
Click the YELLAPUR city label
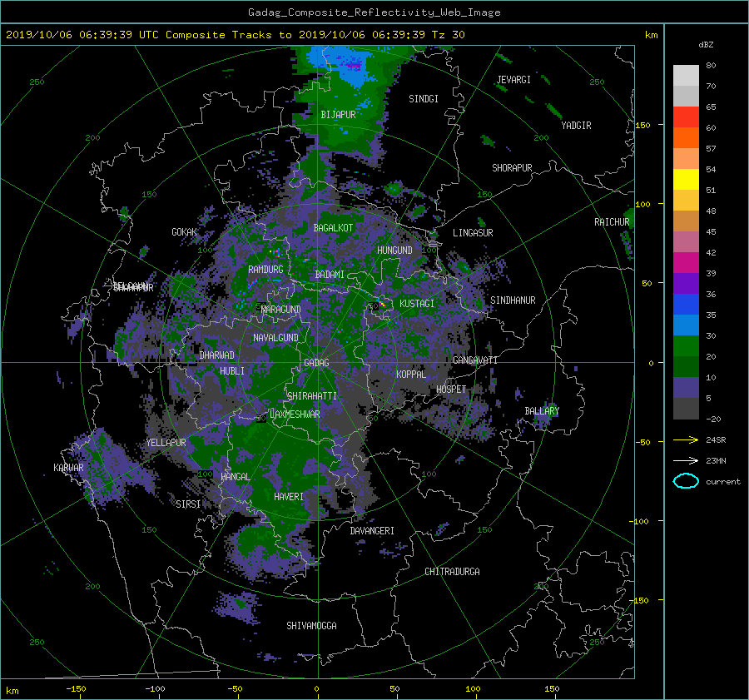[x=166, y=443]
